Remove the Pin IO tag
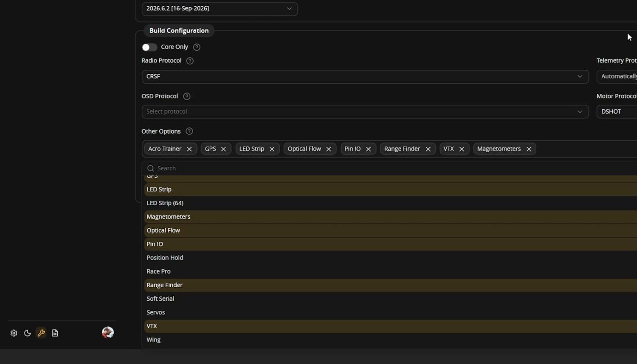Screen dimensions: 637x364 368,149
